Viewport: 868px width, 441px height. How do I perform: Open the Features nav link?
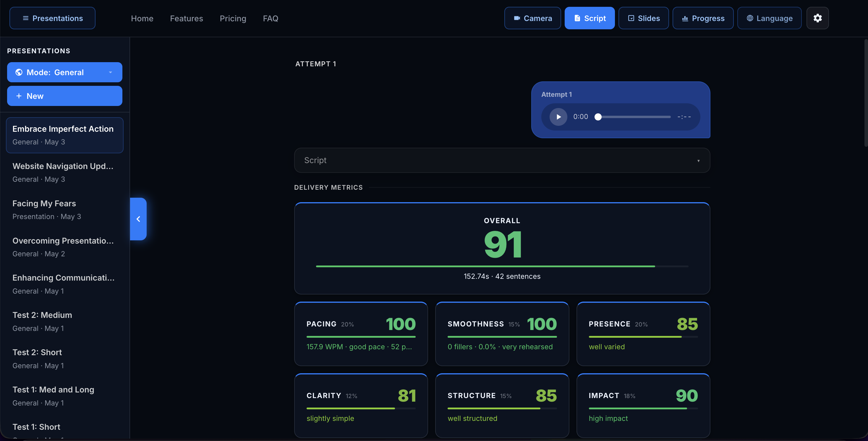(187, 19)
